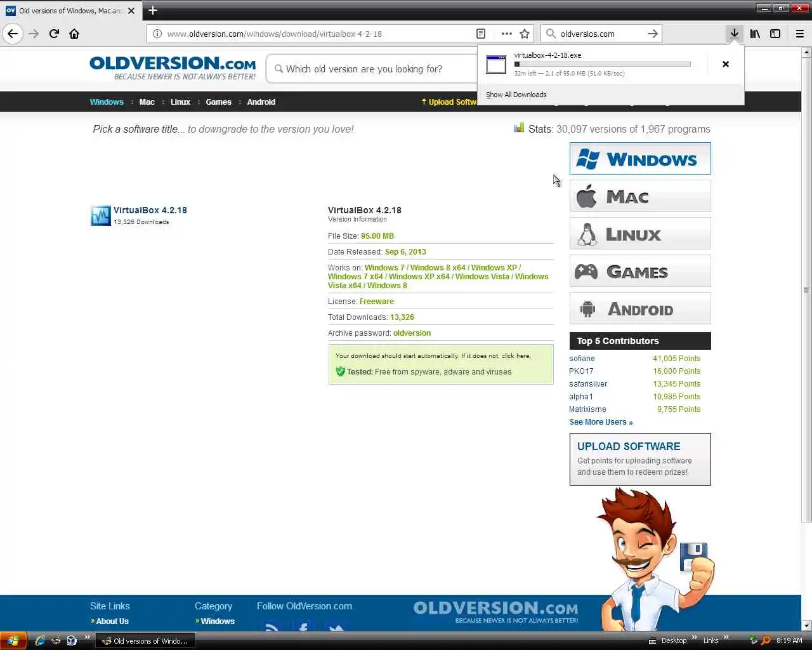The width and height of the screenshot is (812, 650).
Task: Click the Stats bar chart icon
Action: 519,128
